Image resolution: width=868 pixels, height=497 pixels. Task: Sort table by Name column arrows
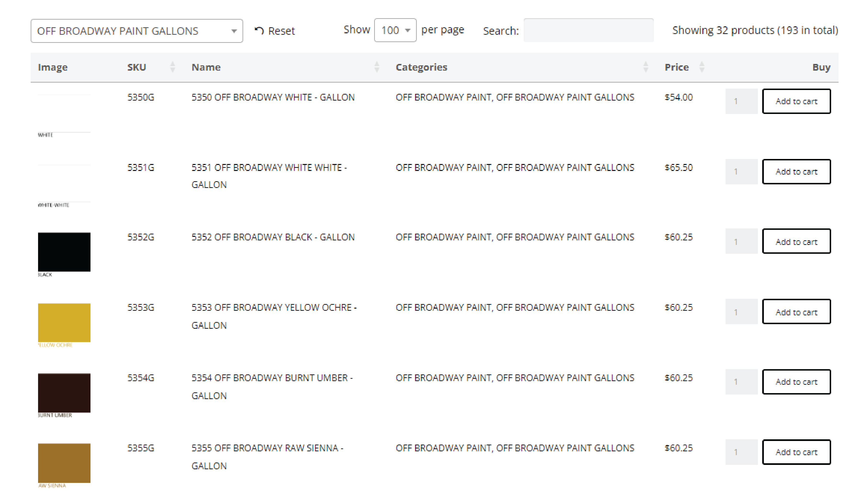377,67
